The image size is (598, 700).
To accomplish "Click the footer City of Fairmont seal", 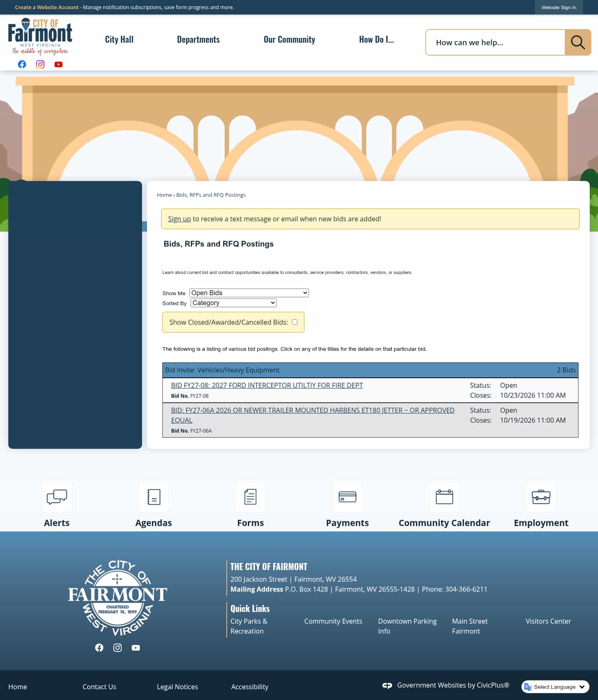I will [118, 598].
